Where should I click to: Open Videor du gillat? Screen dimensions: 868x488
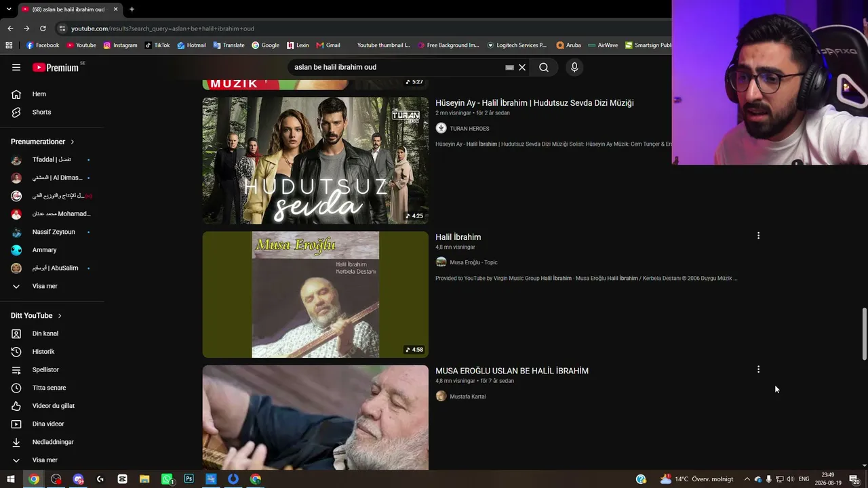point(52,406)
